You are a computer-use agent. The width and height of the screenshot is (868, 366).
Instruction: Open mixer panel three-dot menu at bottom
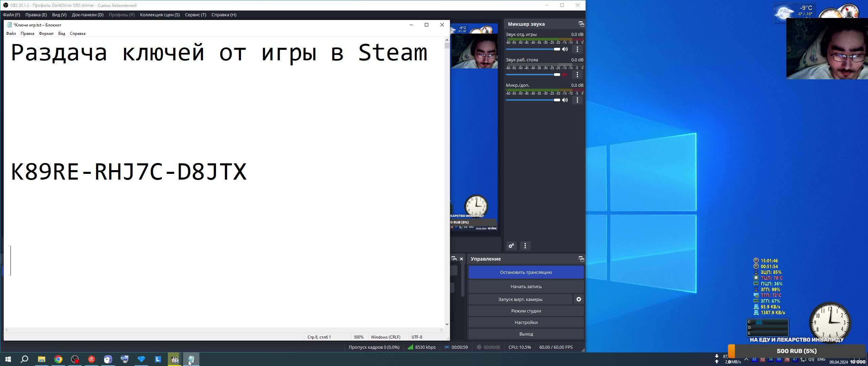click(x=525, y=246)
